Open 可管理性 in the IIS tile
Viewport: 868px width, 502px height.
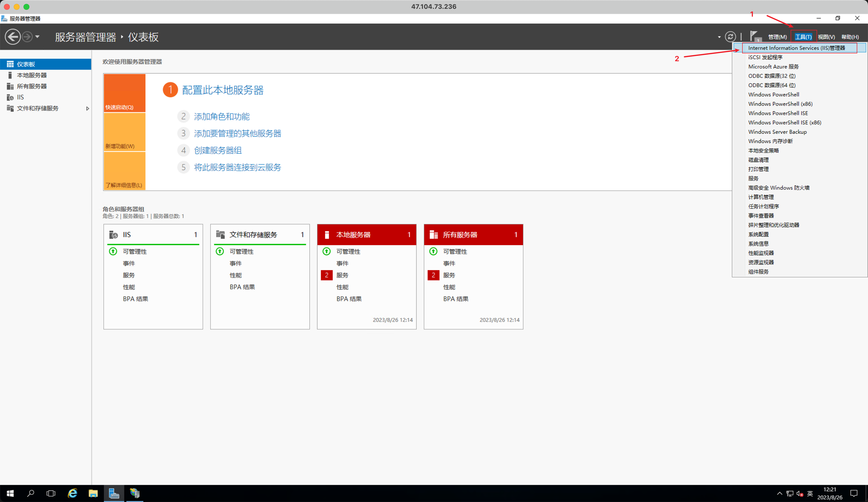(135, 251)
